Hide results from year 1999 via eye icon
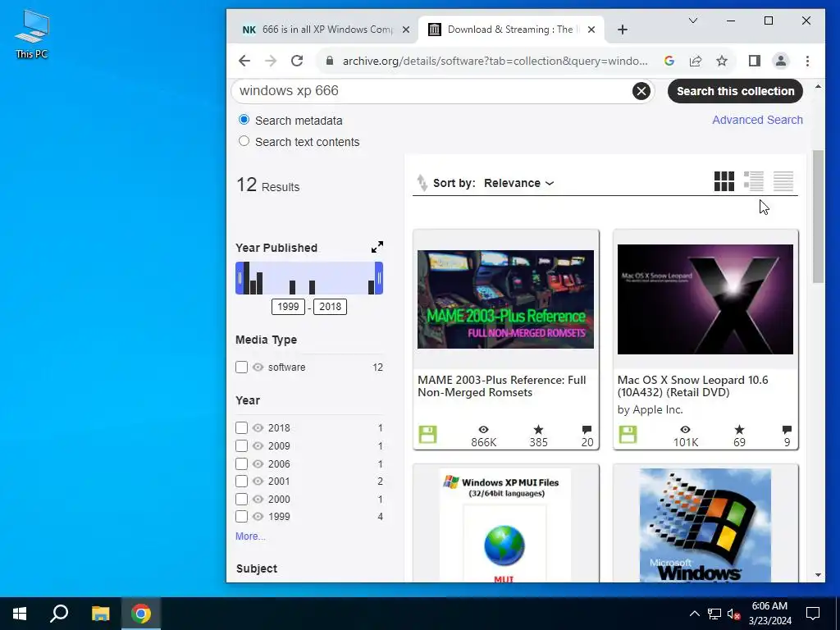 coord(258,517)
